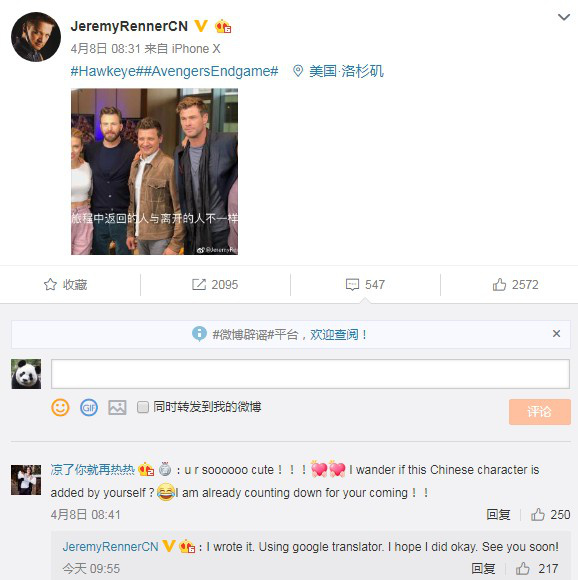This screenshot has width=578, height=580.
Task: Like the post with 2572 thumbs-up
Action: (499, 284)
